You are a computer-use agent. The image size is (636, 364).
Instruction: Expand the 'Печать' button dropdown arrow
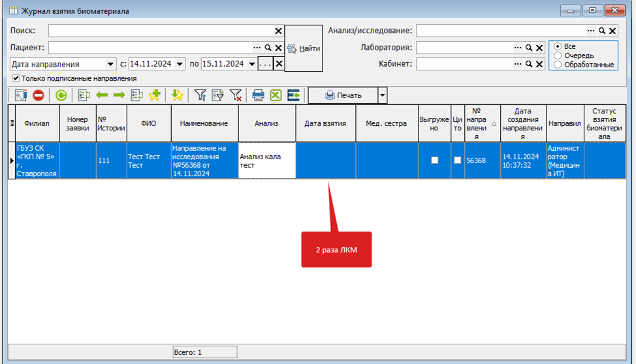pyautogui.click(x=382, y=95)
